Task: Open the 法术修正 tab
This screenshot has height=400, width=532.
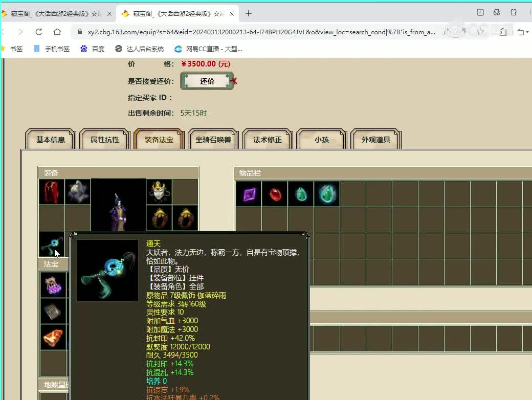Action: [x=268, y=140]
